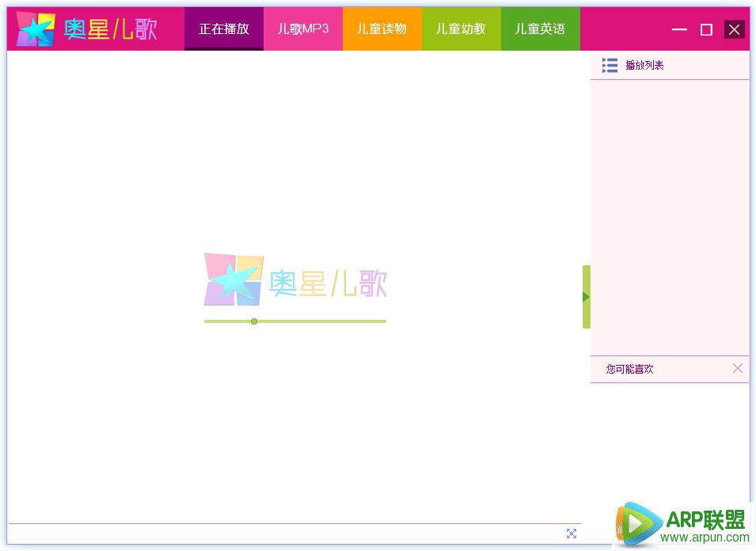
Task: Click the playlist list icon
Action: [x=610, y=66]
